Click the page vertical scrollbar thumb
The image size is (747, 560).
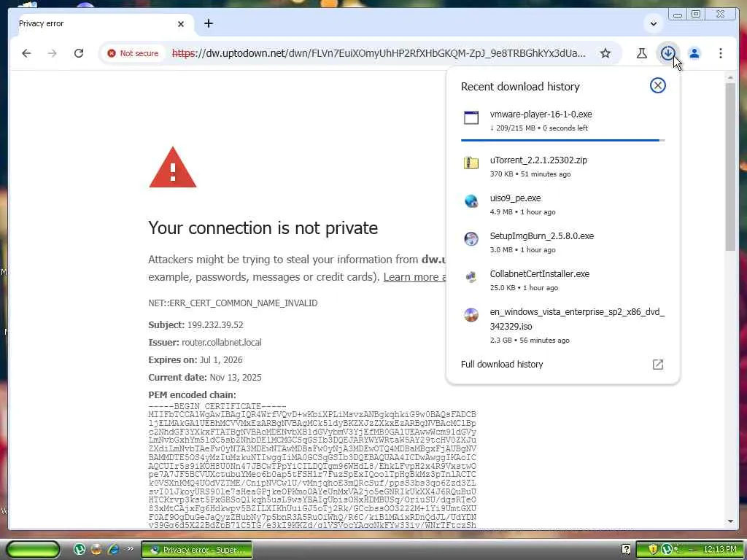pos(731,167)
